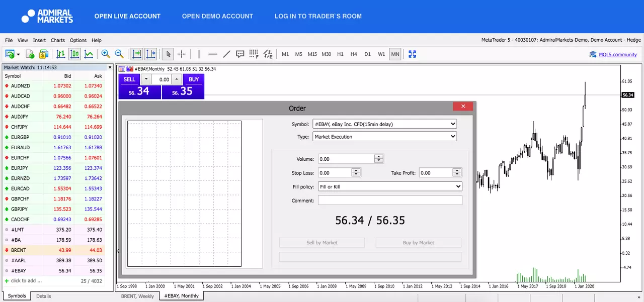The image size is (644, 302).
Task: Click the Comment text field
Action: click(390, 200)
